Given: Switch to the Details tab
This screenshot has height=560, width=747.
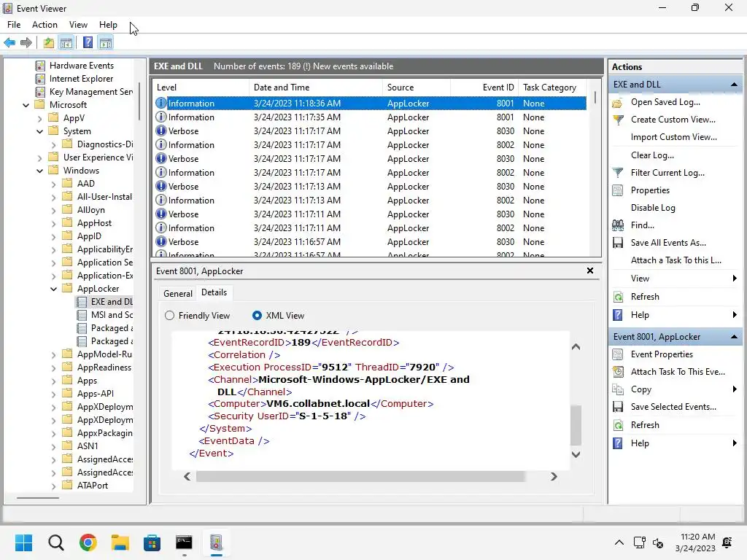Looking at the screenshot, I should (x=214, y=292).
